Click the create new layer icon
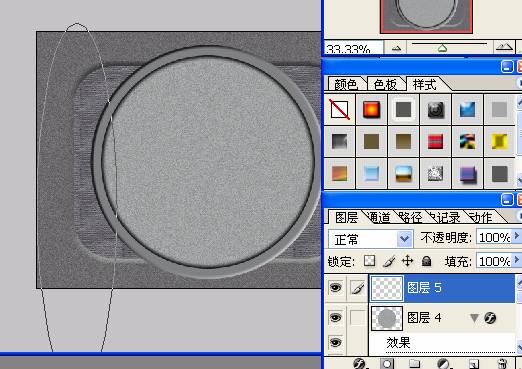The width and height of the screenshot is (522, 369). [x=474, y=364]
